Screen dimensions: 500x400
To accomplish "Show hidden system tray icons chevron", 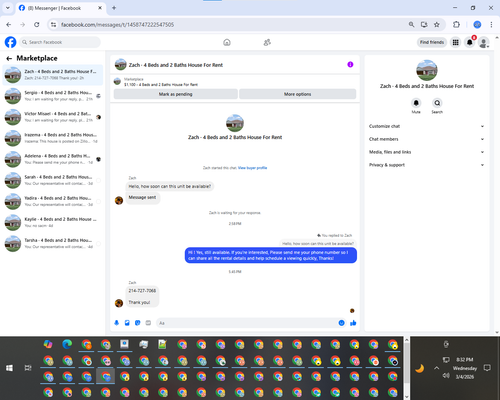I will tap(436, 368).
